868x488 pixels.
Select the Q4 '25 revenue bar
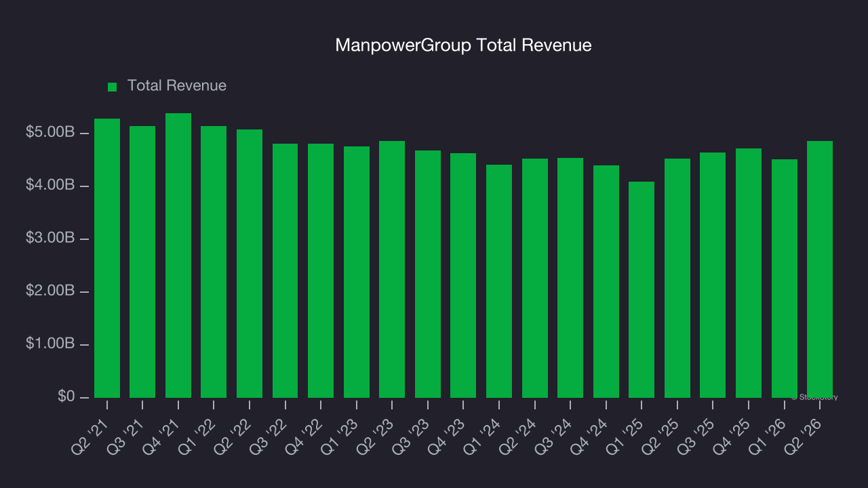point(749,273)
